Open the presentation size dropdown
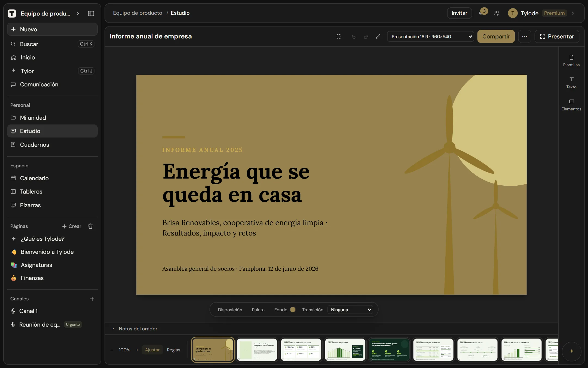Screen dimensions: 588x368 [430, 37]
